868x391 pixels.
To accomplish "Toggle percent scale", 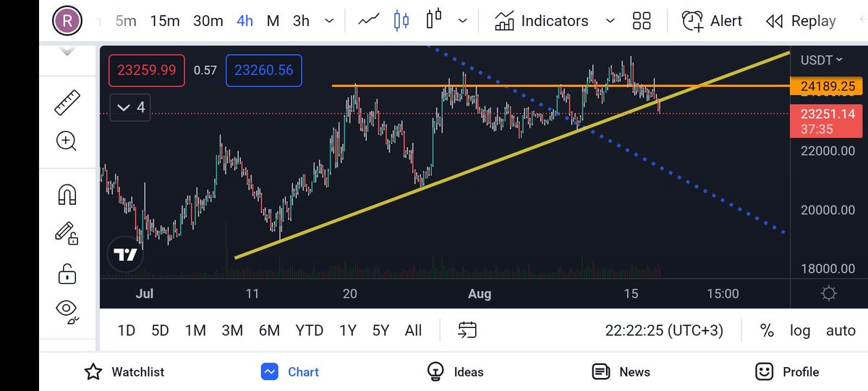I will pyautogui.click(x=767, y=330).
